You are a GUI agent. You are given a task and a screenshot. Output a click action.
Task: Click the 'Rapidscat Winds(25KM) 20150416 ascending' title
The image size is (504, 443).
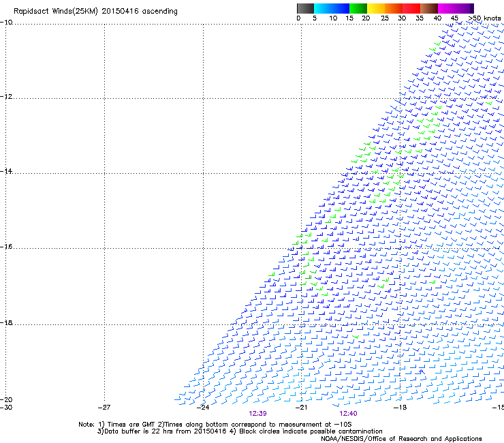pos(95,12)
